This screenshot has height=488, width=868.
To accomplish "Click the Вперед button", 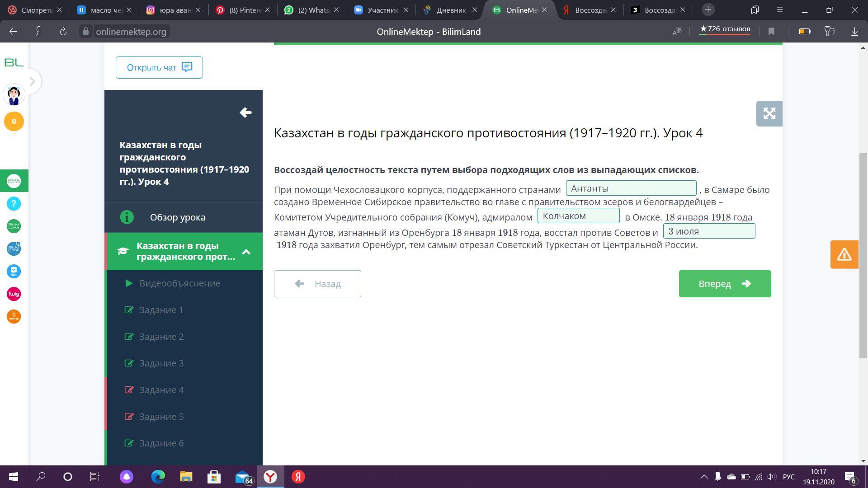I will (x=724, y=284).
